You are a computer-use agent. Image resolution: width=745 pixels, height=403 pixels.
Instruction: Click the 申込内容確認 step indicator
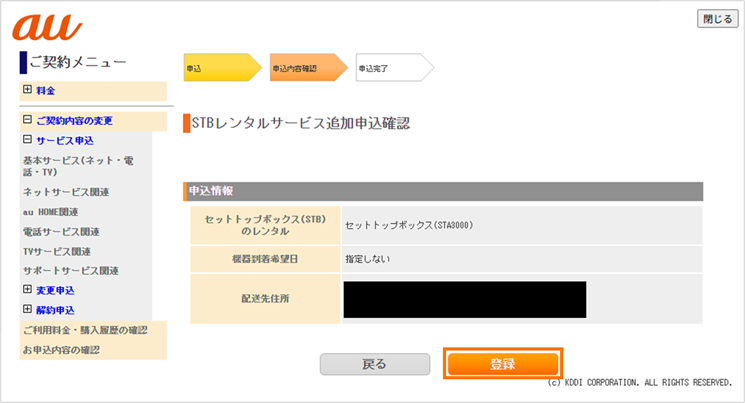304,68
